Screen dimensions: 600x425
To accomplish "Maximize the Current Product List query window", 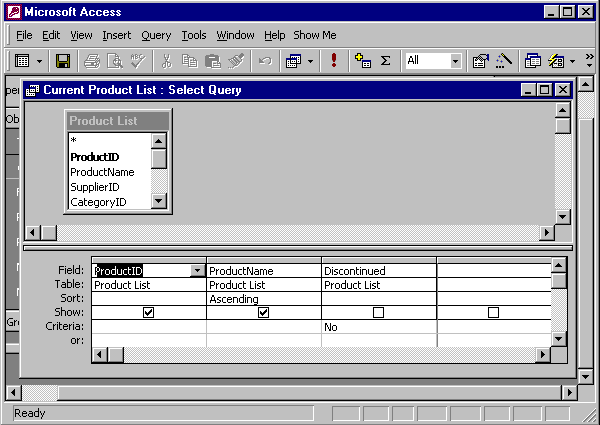I will 545,90.
